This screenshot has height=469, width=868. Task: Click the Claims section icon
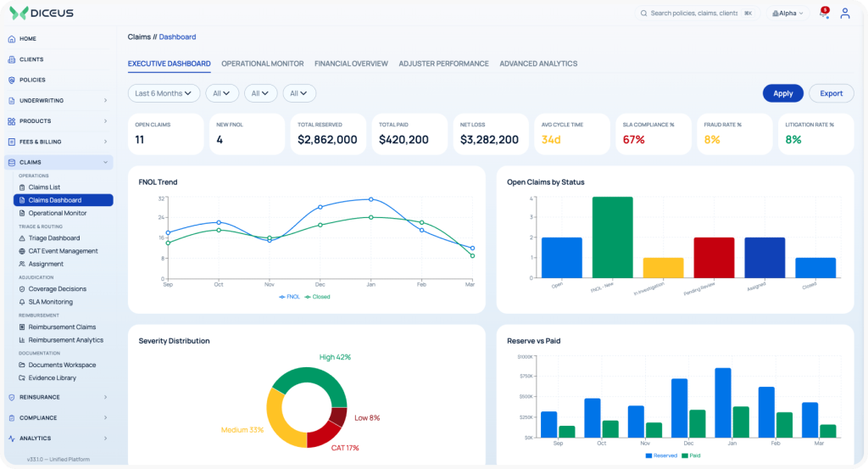pos(12,162)
